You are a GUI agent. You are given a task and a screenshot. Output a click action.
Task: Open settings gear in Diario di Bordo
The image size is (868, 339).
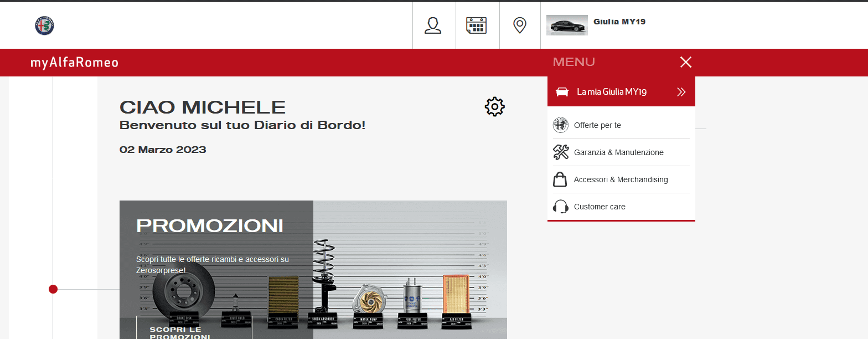pyautogui.click(x=494, y=106)
